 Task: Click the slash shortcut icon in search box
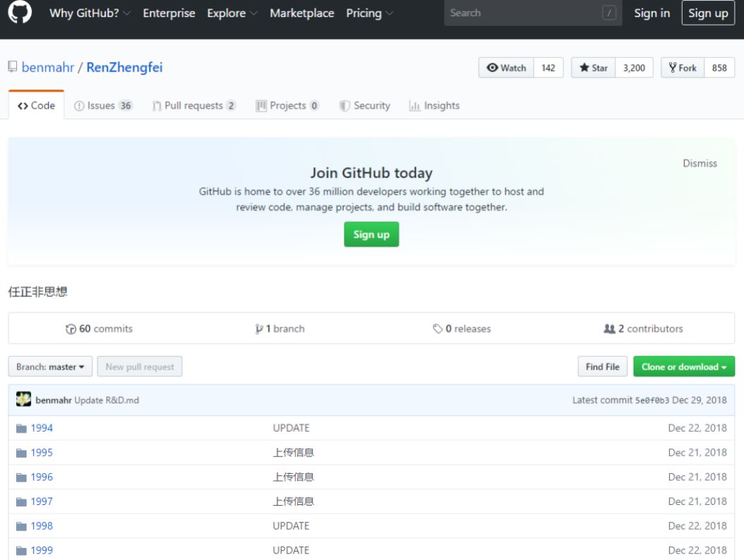[x=608, y=13]
